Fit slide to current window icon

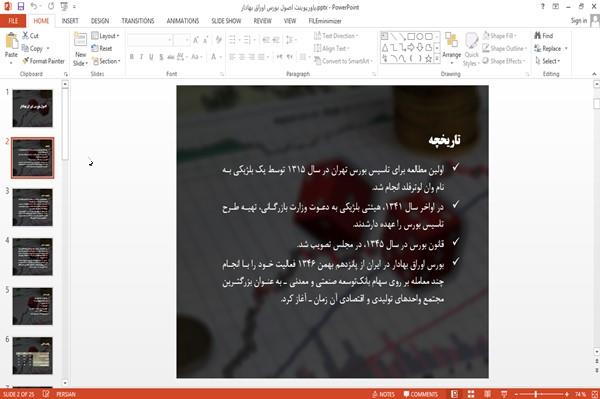click(x=595, y=394)
